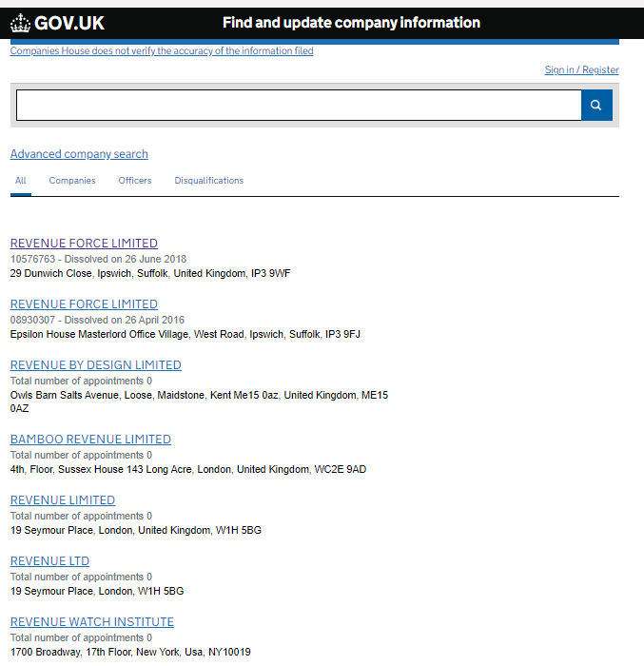Click the Find and update company information heading
The height and width of the screenshot is (666, 644).
pyautogui.click(x=351, y=23)
